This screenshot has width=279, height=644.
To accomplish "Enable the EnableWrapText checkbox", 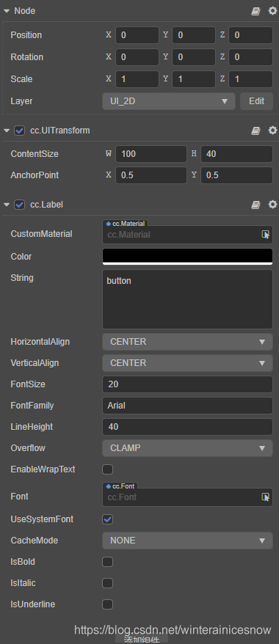I will (x=107, y=469).
